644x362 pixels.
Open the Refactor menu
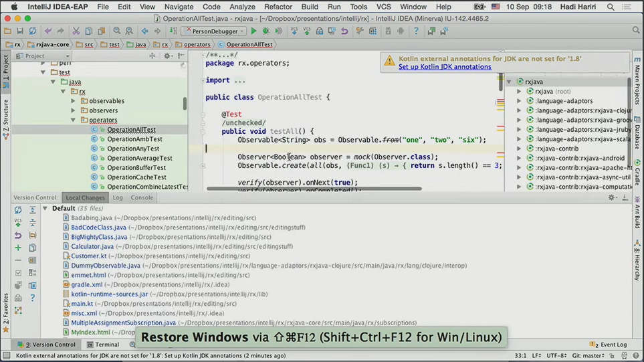tap(278, 7)
